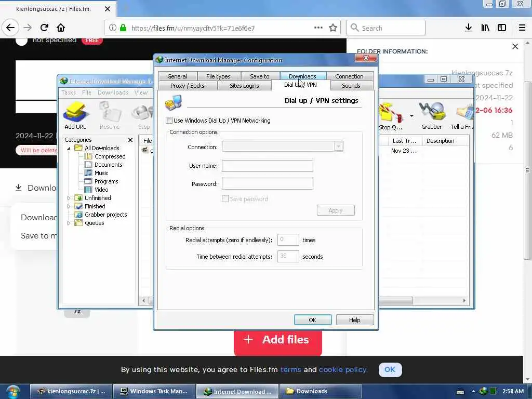The width and height of the screenshot is (532, 399).
Task: Switch to the Connection tab
Action: pos(349,76)
